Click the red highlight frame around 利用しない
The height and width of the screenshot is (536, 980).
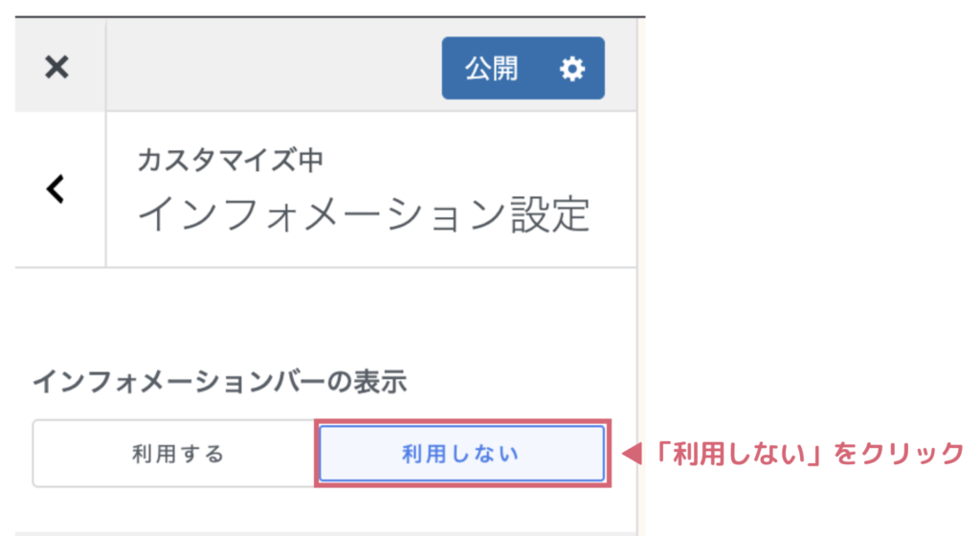[462, 422]
